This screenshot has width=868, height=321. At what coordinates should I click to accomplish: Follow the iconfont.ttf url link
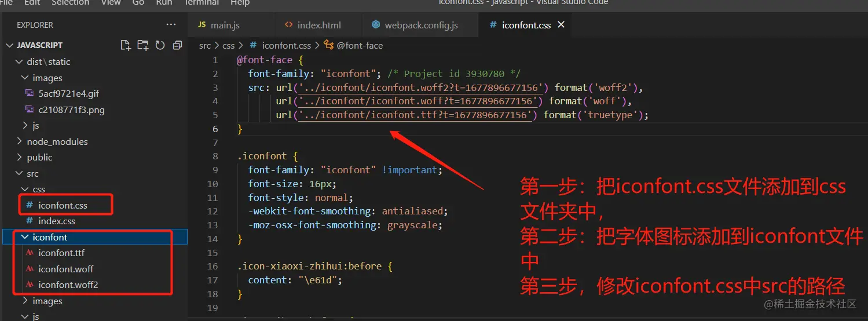415,115
